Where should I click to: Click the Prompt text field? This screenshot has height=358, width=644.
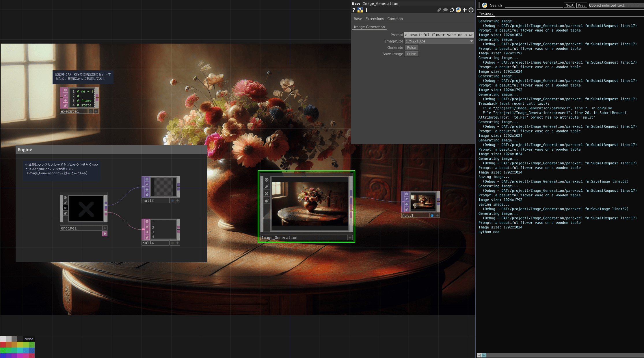click(439, 35)
